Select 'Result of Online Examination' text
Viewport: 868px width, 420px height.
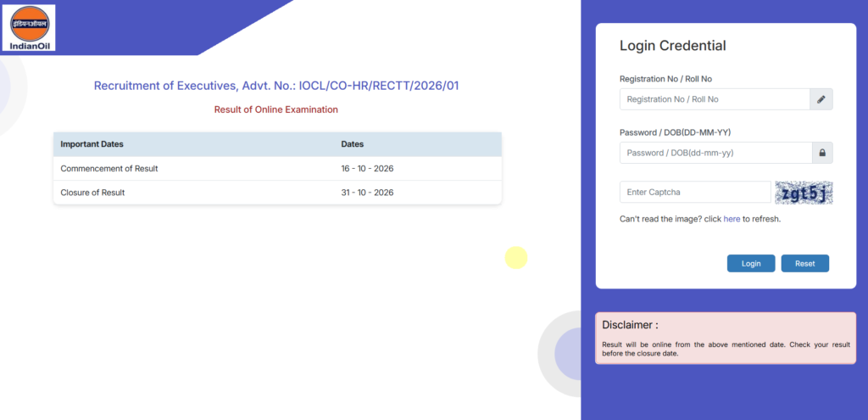[276, 109]
